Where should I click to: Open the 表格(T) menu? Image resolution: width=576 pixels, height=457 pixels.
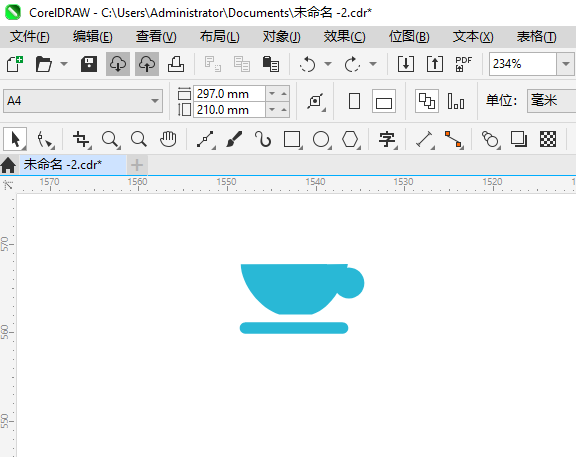[536, 37]
